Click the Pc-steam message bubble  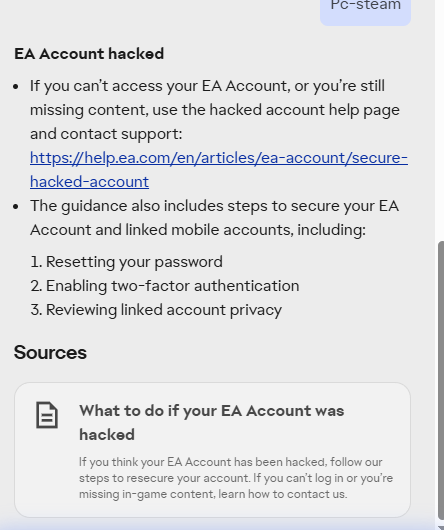tap(365, 10)
